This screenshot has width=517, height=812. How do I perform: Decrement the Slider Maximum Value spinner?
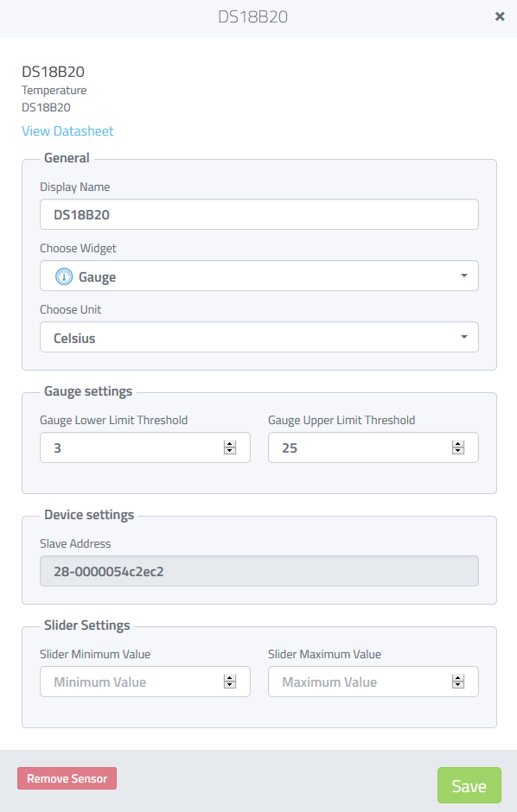(x=458, y=685)
